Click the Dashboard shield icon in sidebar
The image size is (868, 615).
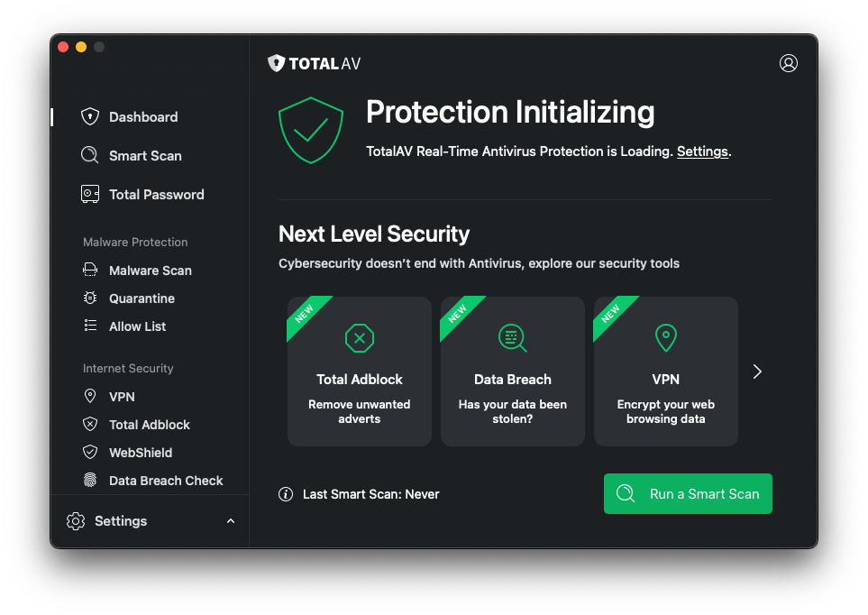pyautogui.click(x=90, y=116)
